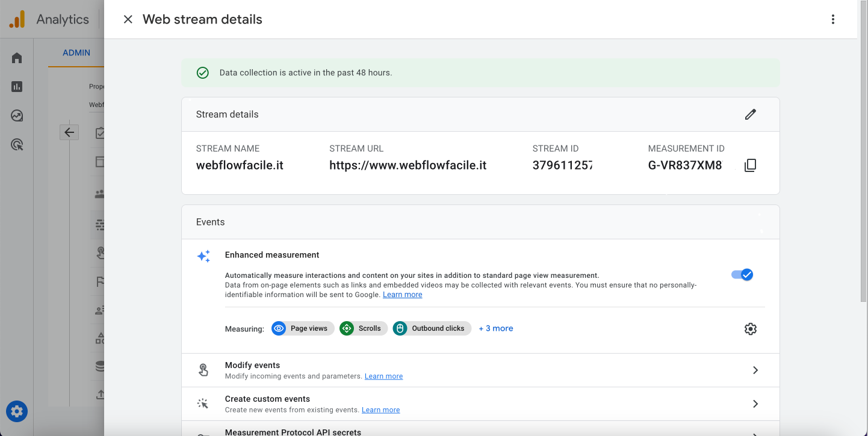Click measurement ID G-VR837XM8 text

click(x=685, y=165)
